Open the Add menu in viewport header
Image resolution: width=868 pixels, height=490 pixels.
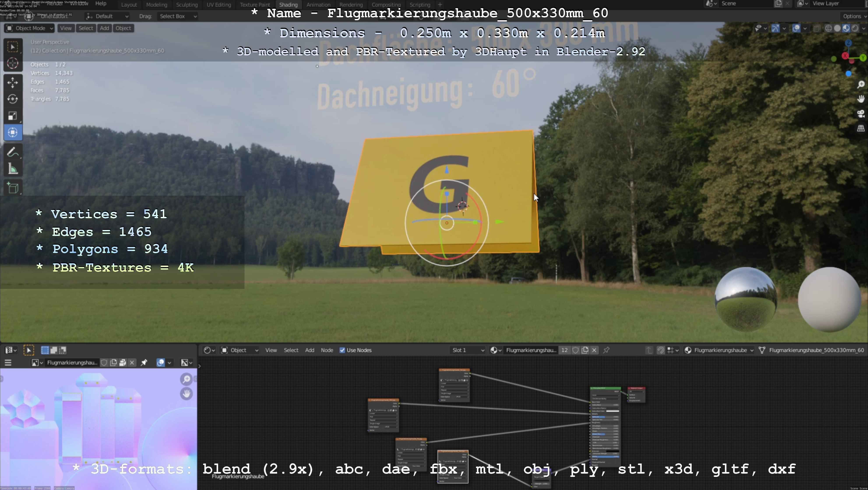tap(104, 28)
